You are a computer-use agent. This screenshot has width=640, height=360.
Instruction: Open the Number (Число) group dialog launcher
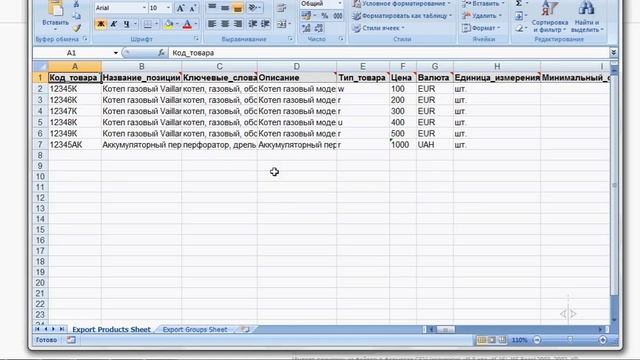click(341, 39)
